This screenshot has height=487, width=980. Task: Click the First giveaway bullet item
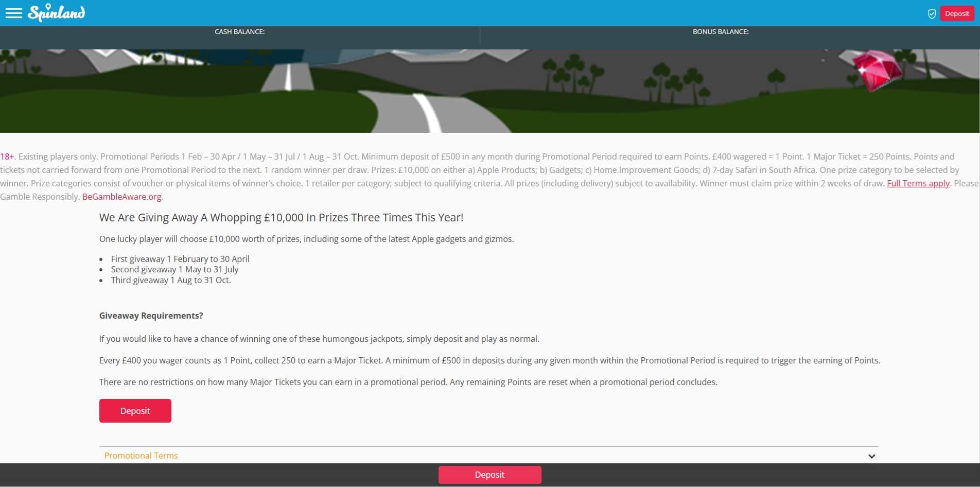coord(180,259)
